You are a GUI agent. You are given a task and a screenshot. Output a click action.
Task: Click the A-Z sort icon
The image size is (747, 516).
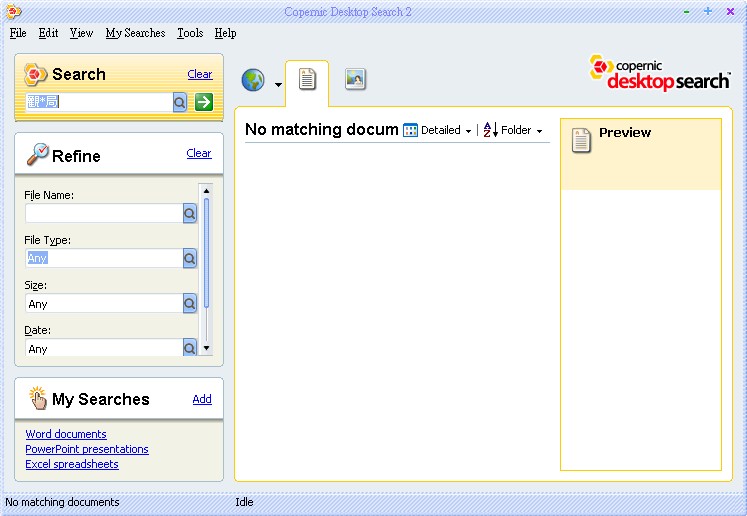[x=490, y=130]
